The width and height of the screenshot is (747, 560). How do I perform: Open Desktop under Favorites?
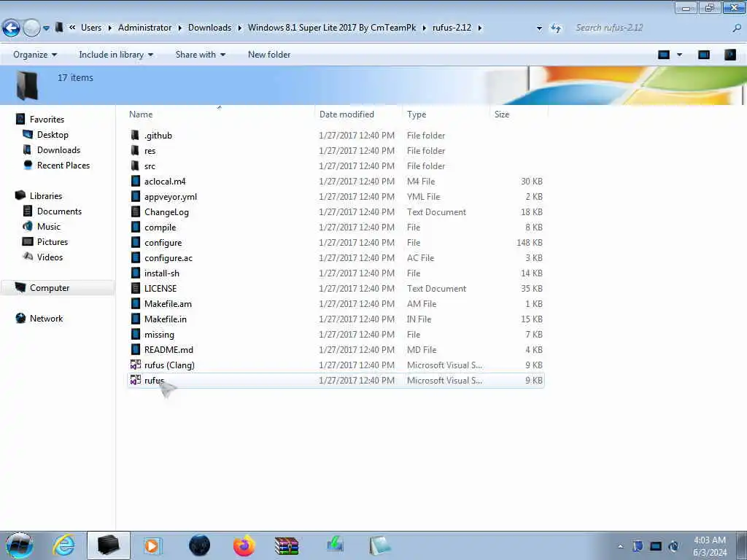[53, 135]
